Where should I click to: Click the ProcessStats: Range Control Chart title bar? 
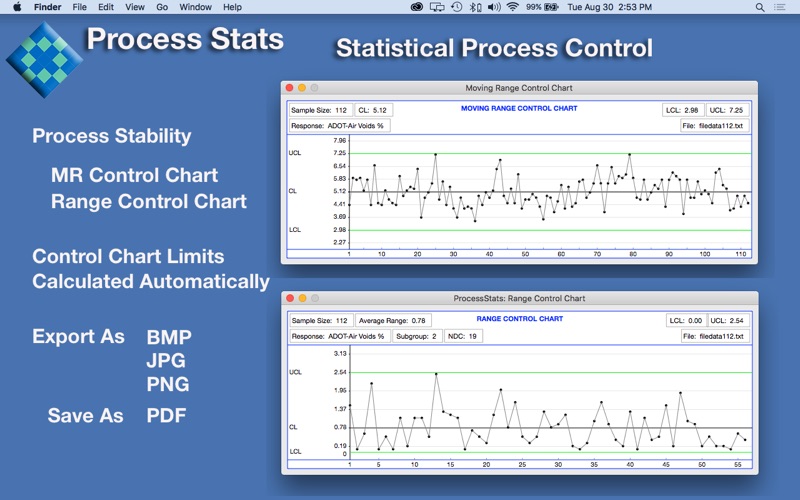[519, 298]
